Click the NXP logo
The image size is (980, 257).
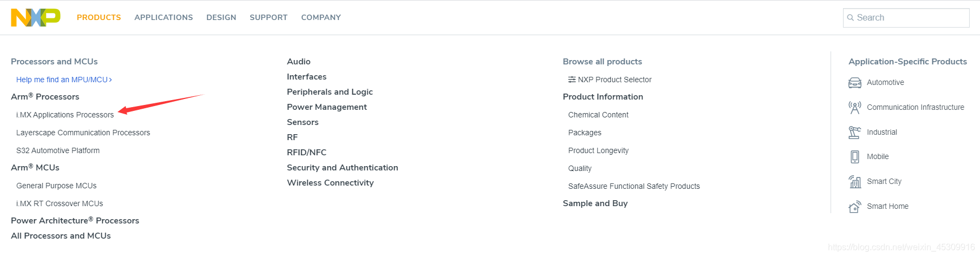coord(36,17)
